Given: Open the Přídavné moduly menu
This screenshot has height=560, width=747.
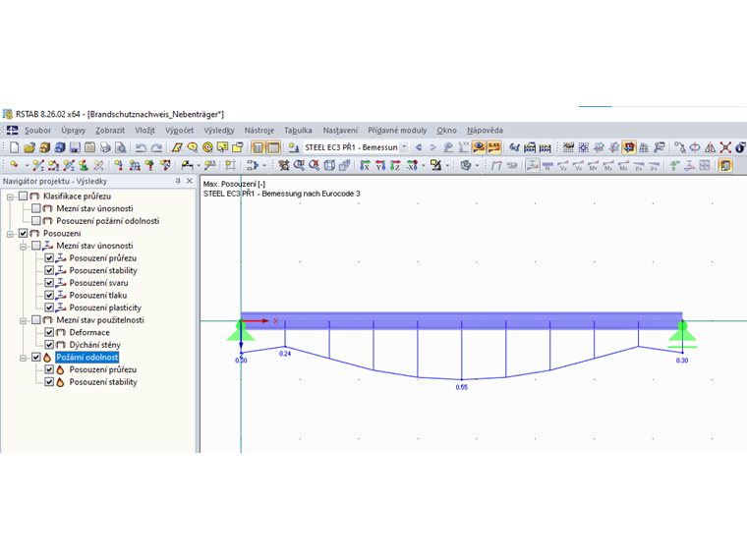Looking at the screenshot, I should [x=397, y=130].
